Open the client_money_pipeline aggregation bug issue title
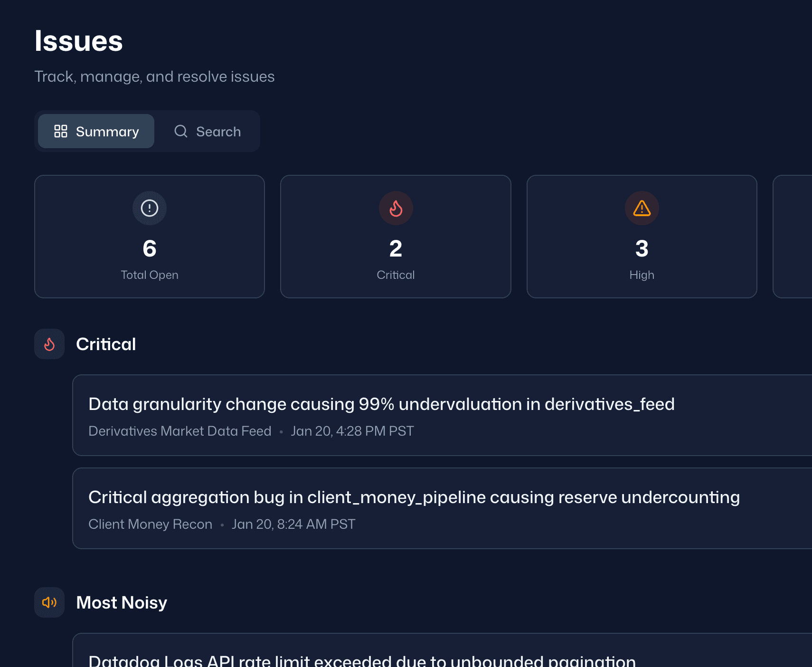Viewport: 812px width, 667px height. 414,497
